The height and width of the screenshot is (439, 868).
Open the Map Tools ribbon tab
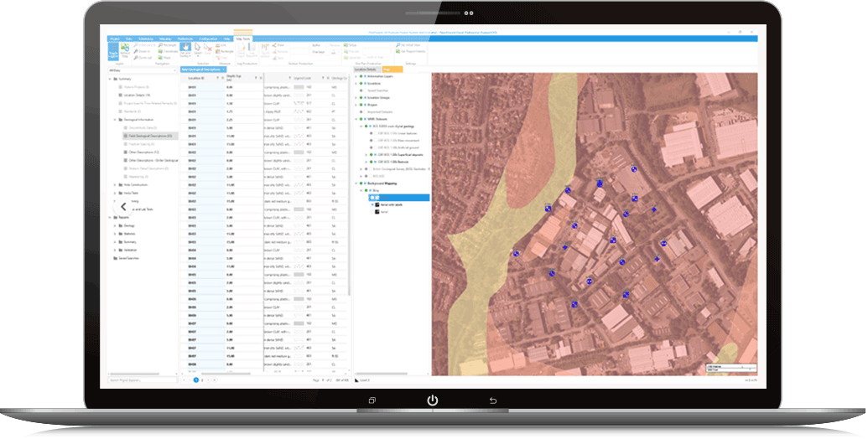pos(242,39)
